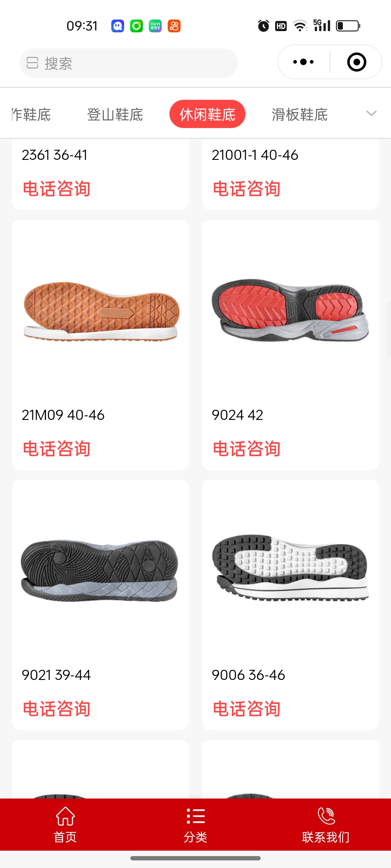
Task: Tap the circular close mini-program icon
Action: (357, 62)
